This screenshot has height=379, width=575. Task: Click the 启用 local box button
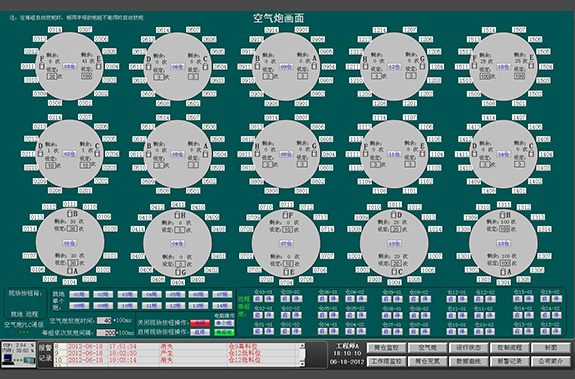pos(200,332)
